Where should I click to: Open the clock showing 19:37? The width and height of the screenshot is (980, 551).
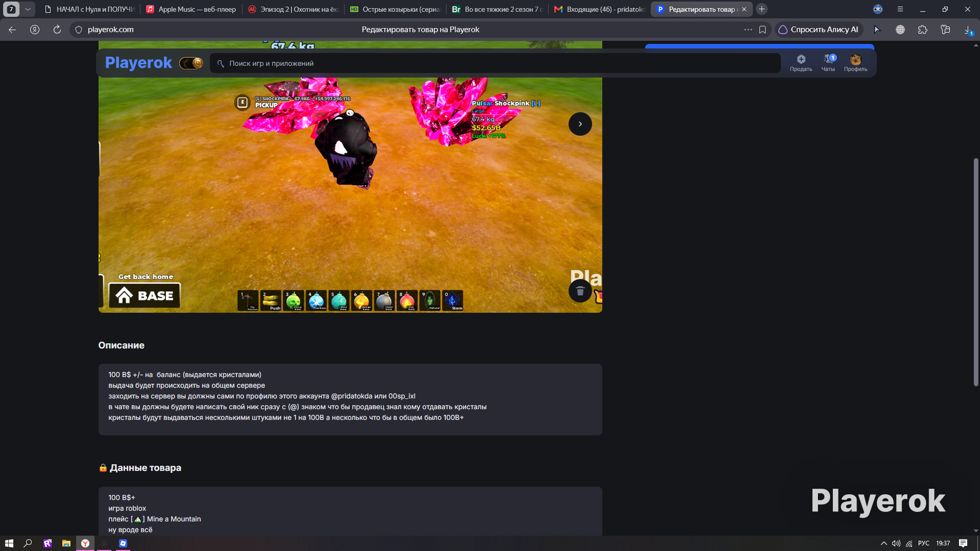pyautogui.click(x=943, y=543)
